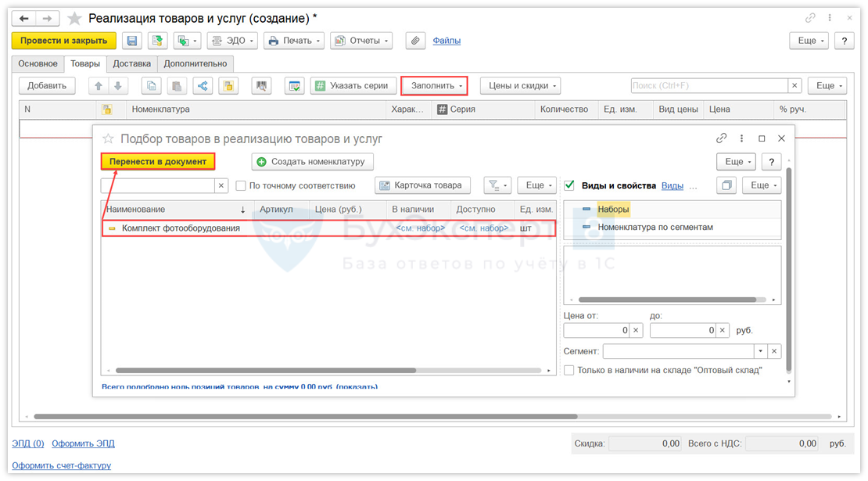Copy the document link via chain icon at the top
Screen dimensions: 868x481
[810, 18]
